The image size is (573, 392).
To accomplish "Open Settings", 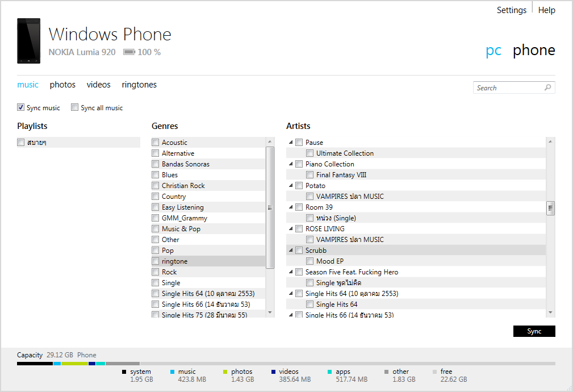I will 512,10.
